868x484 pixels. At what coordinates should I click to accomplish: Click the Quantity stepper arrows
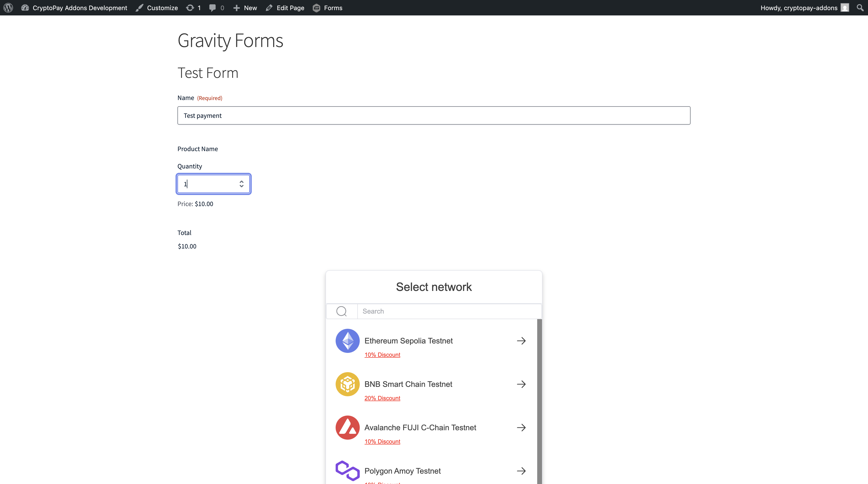pyautogui.click(x=241, y=184)
